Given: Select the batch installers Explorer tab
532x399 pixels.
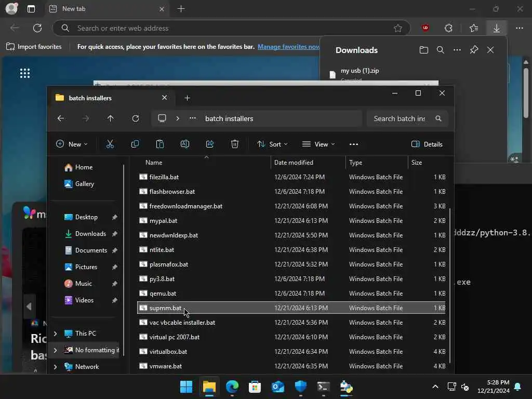Looking at the screenshot, I should coord(111,98).
